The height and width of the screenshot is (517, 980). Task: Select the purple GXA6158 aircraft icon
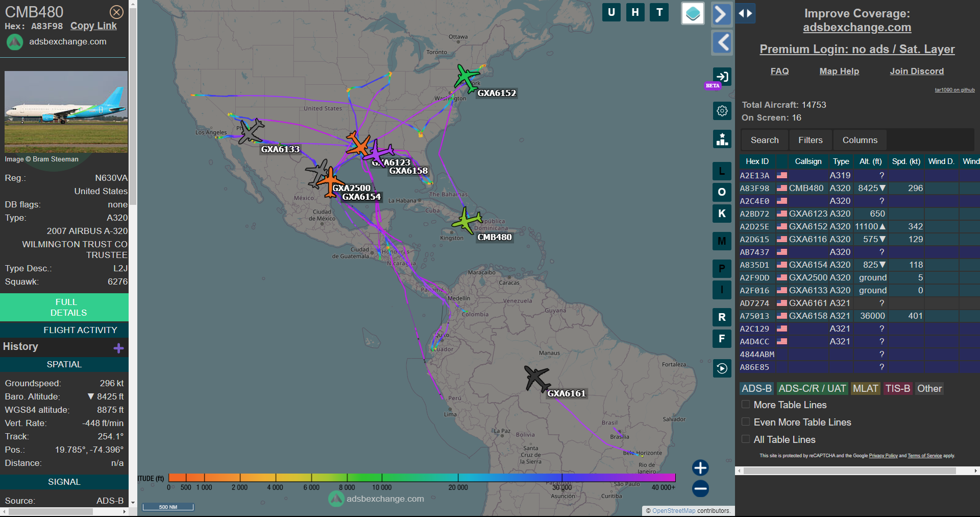pos(378,152)
